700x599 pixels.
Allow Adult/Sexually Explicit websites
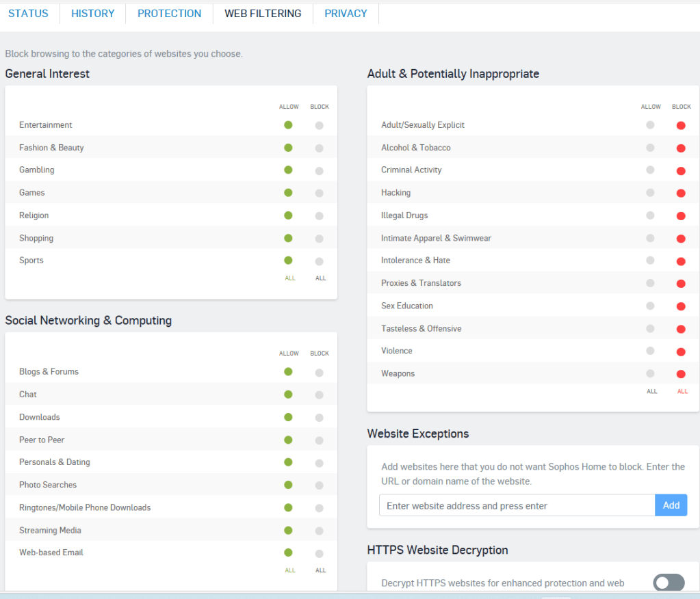[650, 125]
